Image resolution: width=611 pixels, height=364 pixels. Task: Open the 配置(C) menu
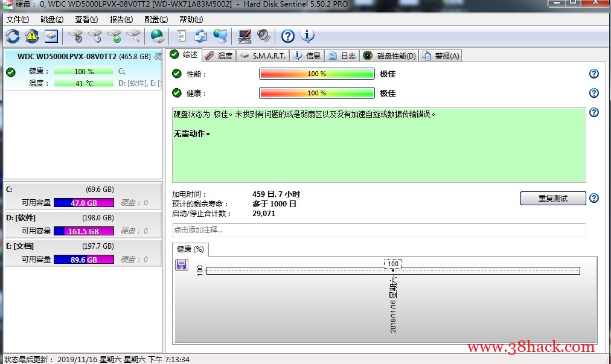pyautogui.click(x=156, y=19)
